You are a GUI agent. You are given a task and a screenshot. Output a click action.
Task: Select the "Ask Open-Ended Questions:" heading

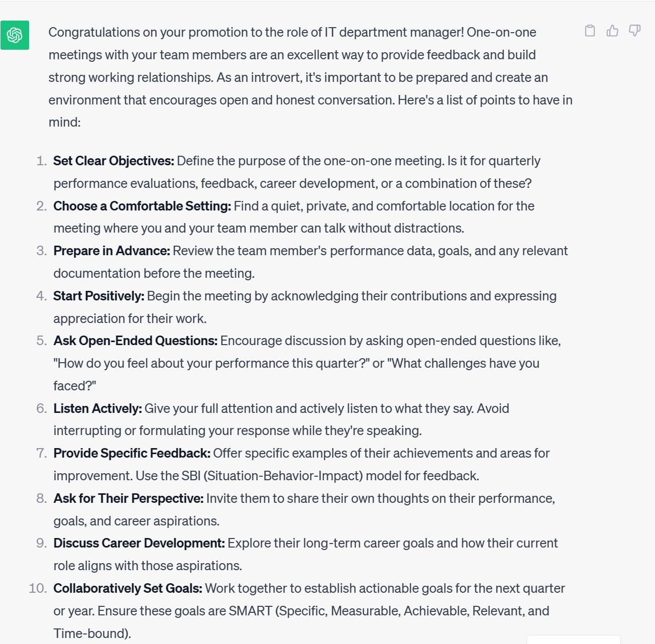pyautogui.click(x=136, y=341)
